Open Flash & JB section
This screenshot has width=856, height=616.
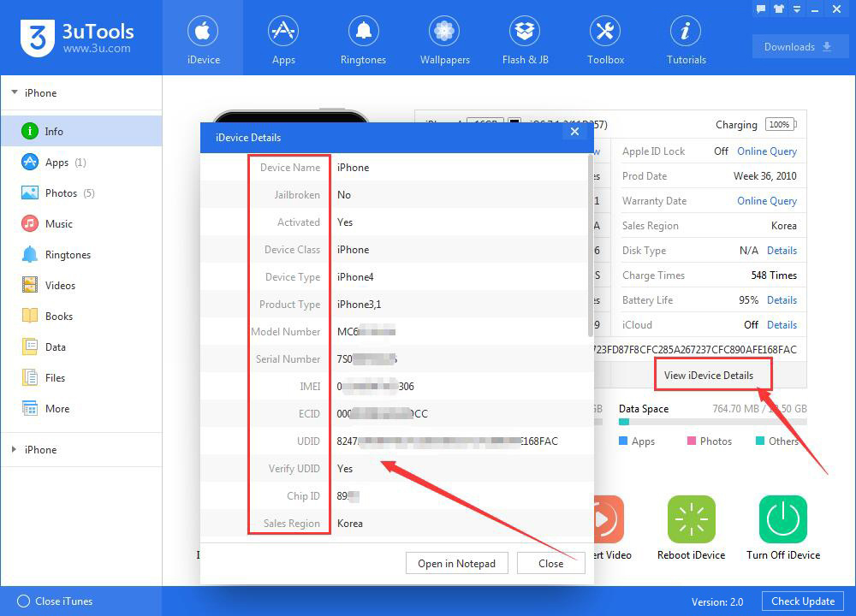[x=525, y=38]
